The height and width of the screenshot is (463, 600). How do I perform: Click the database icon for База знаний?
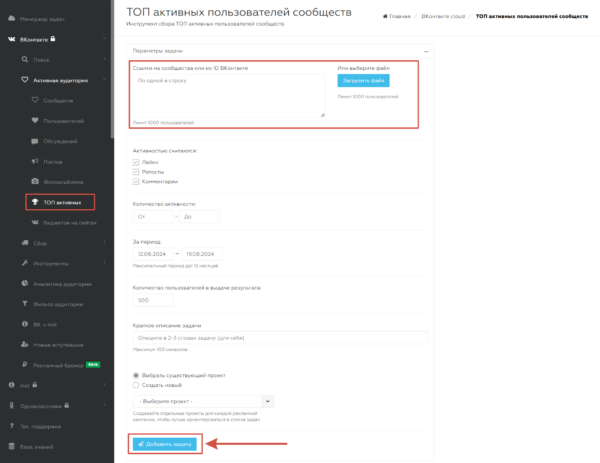coord(11,446)
